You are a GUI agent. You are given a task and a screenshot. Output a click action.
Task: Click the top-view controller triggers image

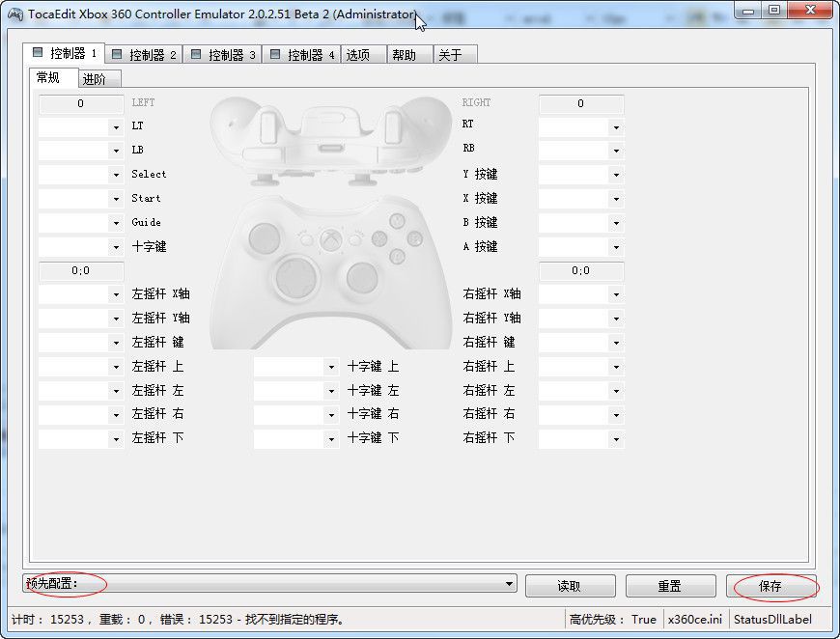click(x=330, y=140)
